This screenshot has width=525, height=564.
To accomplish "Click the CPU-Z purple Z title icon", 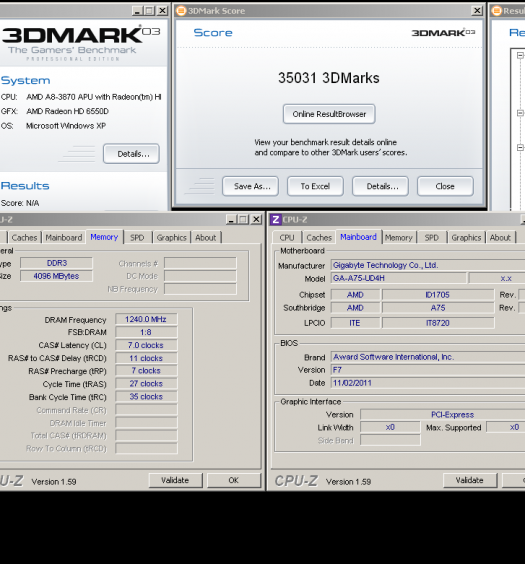I will click(x=276, y=219).
